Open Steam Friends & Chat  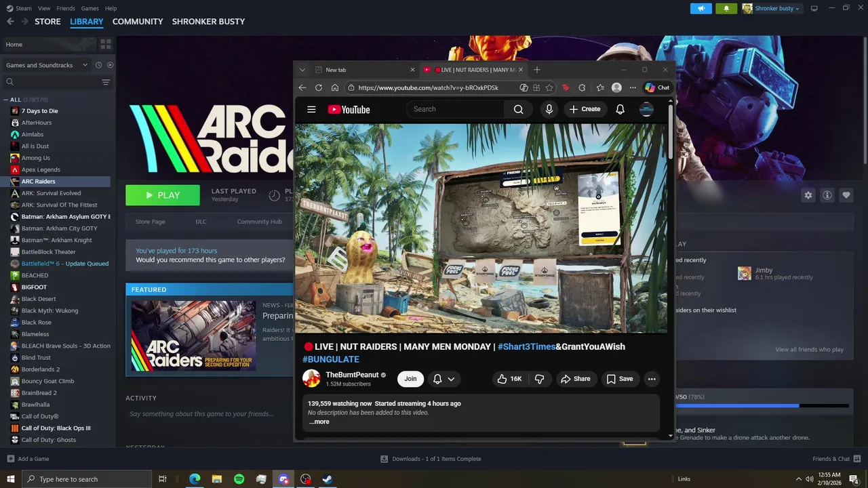pos(836,459)
